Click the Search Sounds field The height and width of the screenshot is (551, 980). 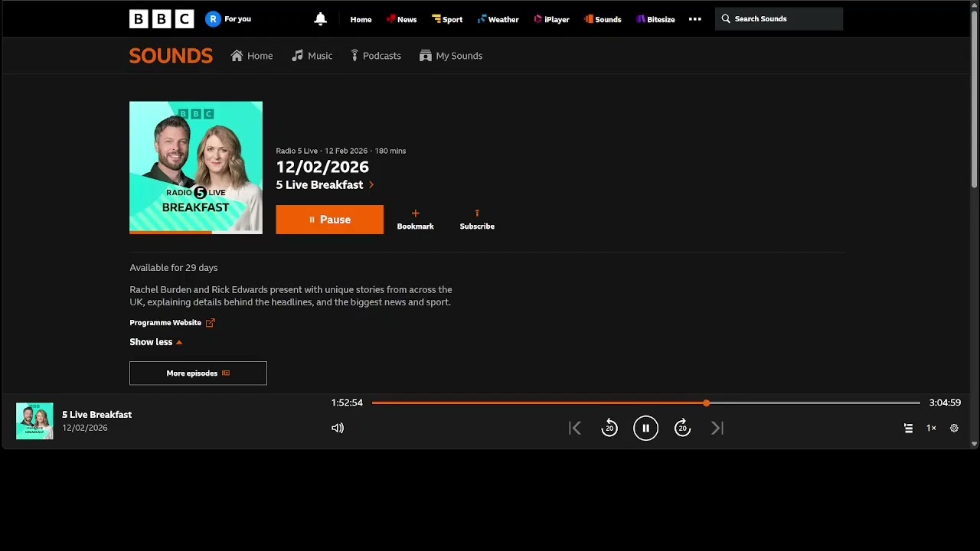[x=779, y=19]
